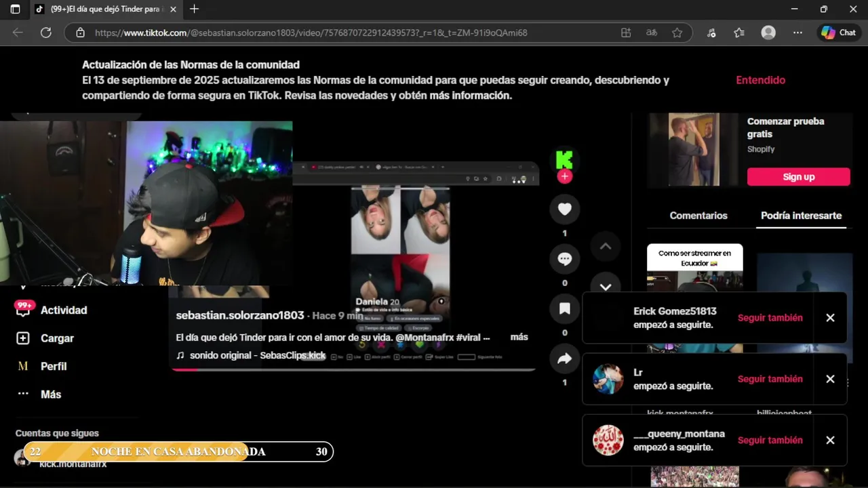Select the TikTok video browser tab
Screen dimensions: 868x488
coord(105,9)
